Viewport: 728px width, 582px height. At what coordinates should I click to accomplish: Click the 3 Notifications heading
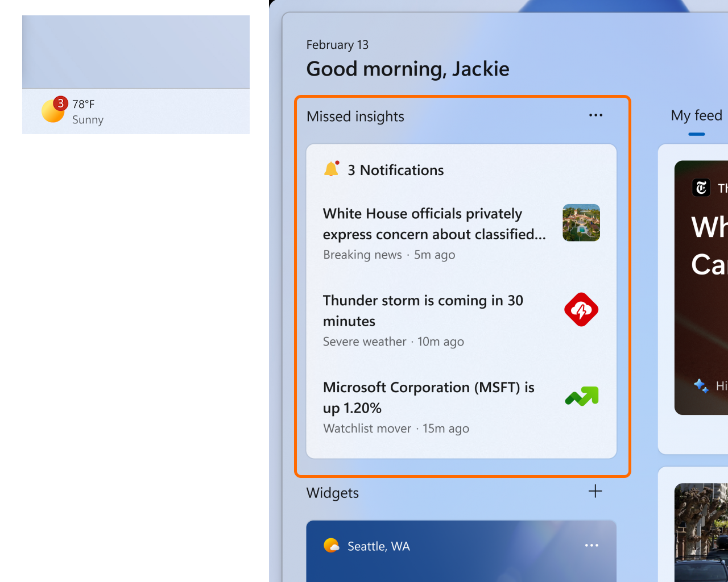395,170
